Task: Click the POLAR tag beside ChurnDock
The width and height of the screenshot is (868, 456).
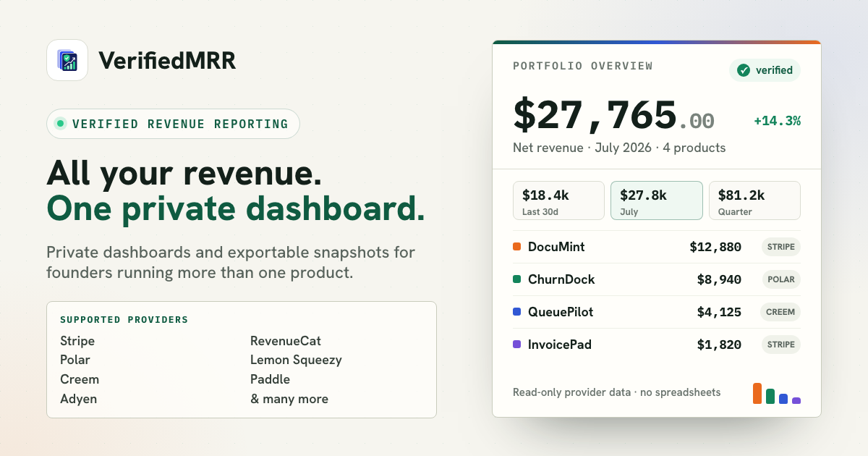Action: (x=782, y=279)
